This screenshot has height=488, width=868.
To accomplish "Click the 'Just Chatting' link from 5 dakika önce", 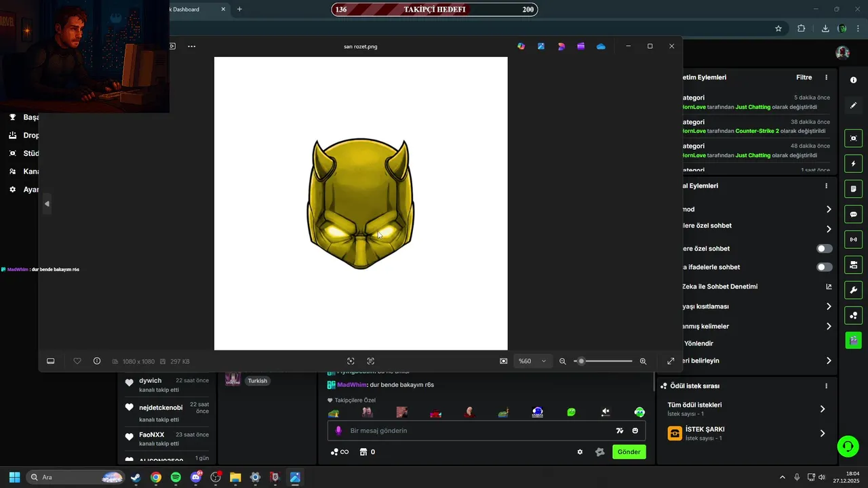I will click(x=753, y=107).
